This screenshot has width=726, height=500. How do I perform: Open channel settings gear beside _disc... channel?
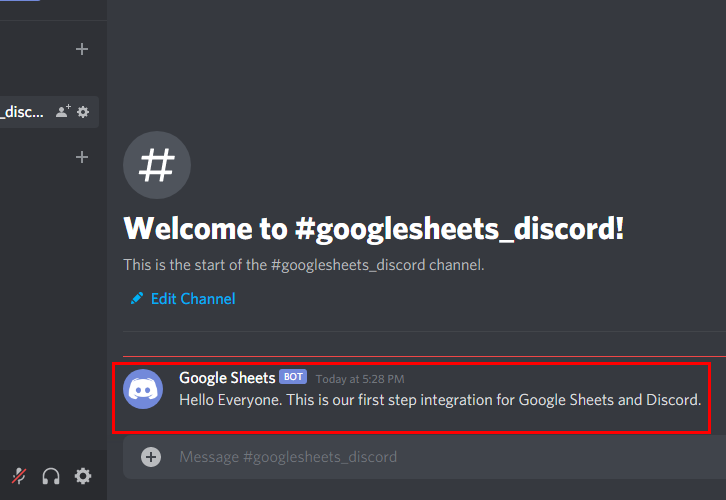[83, 112]
